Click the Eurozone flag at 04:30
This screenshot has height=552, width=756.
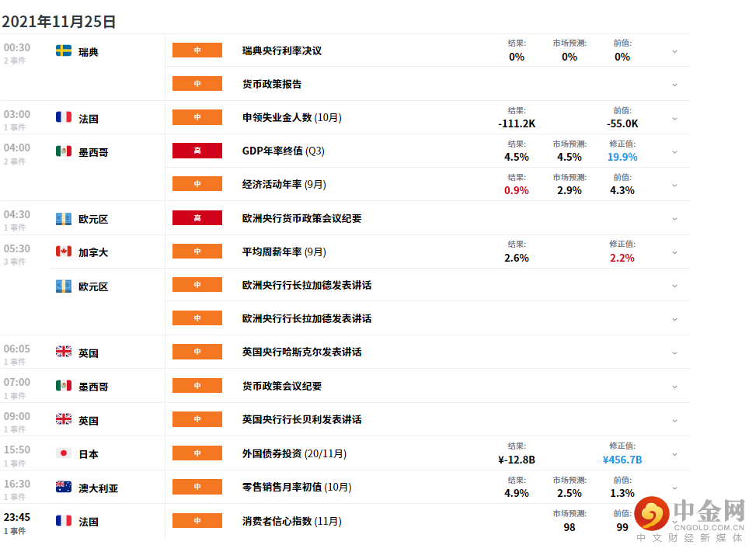coord(64,219)
